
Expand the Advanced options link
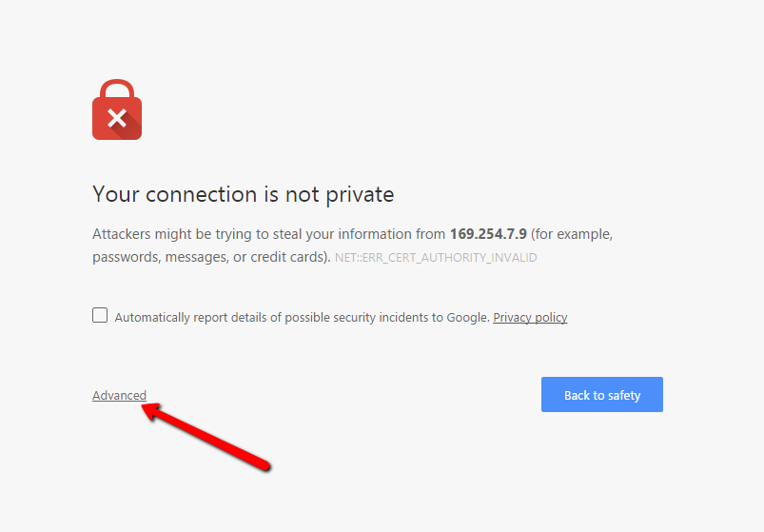tap(119, 395)
